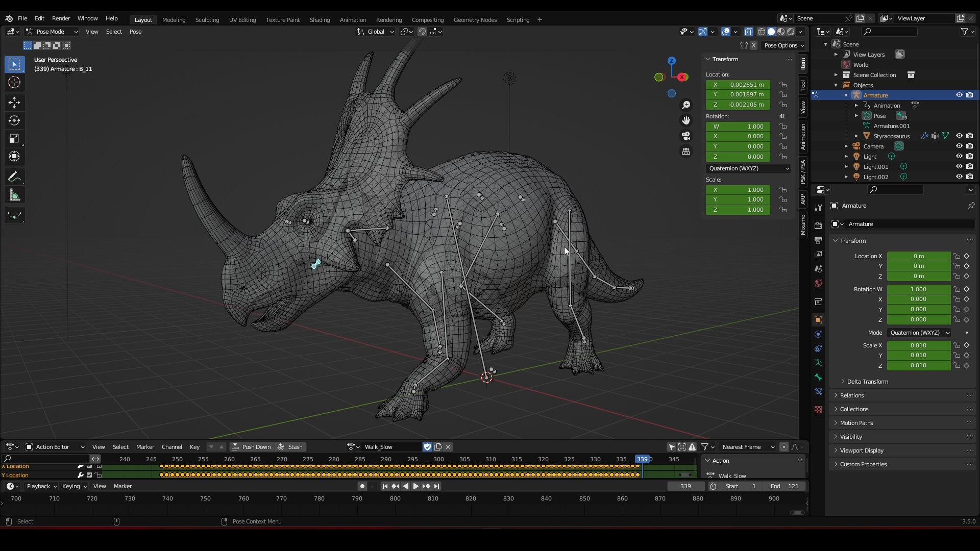This screenshot has height=551, width=980.
Task: Hide the Armature in viewport via eye icon
Action: click(x=959, y=95)
